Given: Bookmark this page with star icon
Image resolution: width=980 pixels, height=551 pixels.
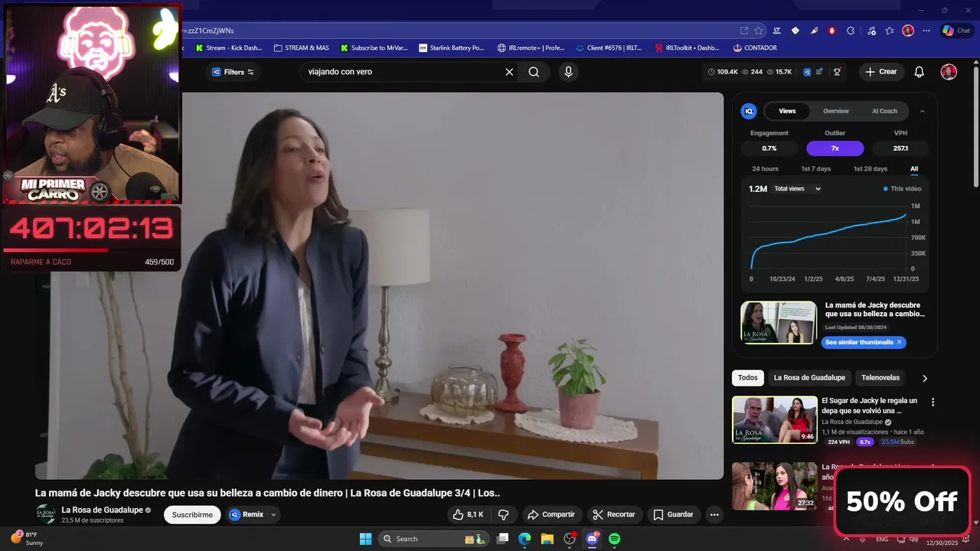Looking at the screenshot, I should coord(759,31).
